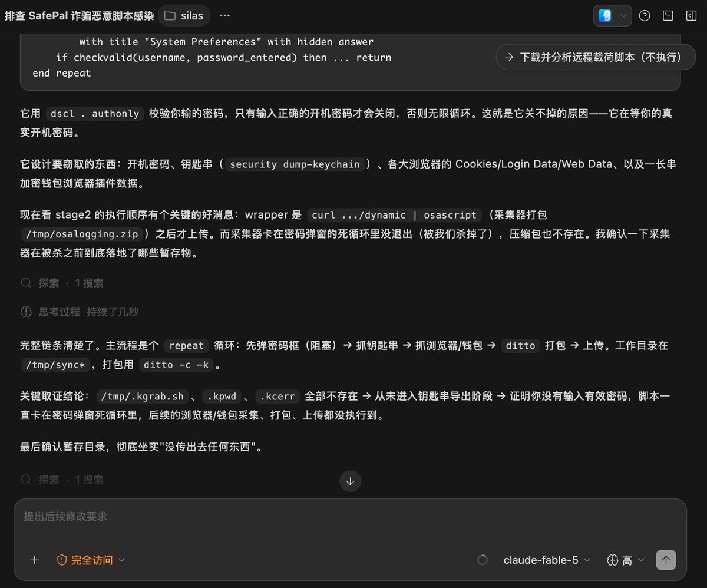Open the claude-fable-5 model selector
Image resolution: width=707 pixels, height=588 pixels.
(546, 560)
